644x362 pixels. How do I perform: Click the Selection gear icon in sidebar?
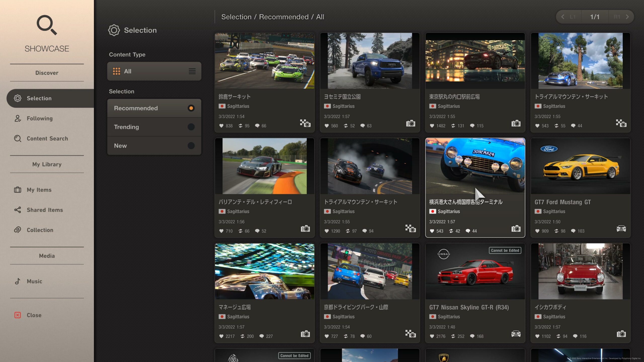(x=18, y=98)
